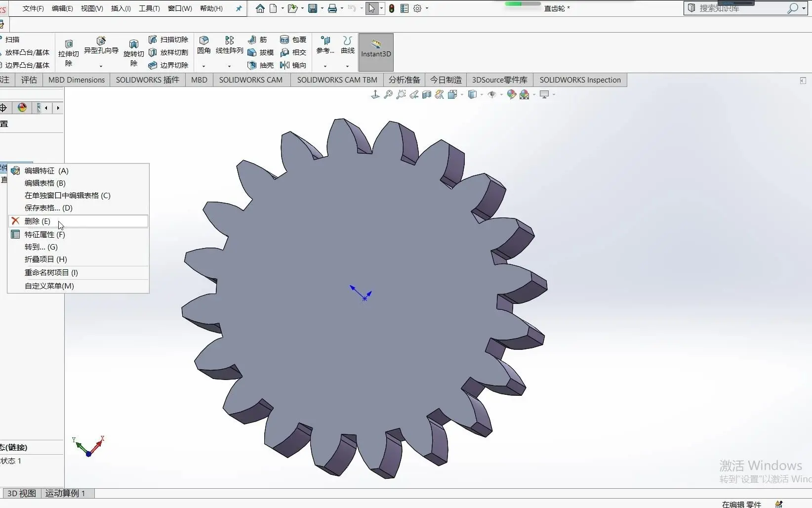Select the 扫描切除 (Swept Cut) tool

168,40
